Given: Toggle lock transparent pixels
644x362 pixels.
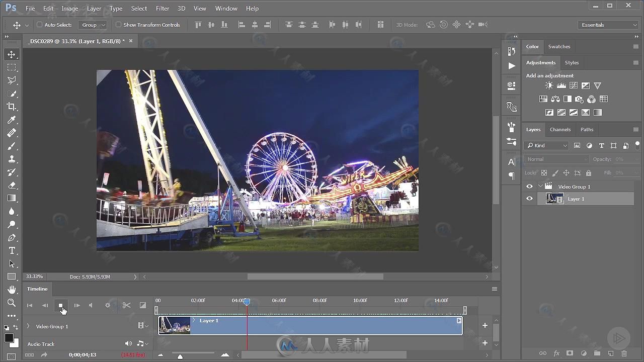Looking at the screenshot, I should (x=544, y=173).
